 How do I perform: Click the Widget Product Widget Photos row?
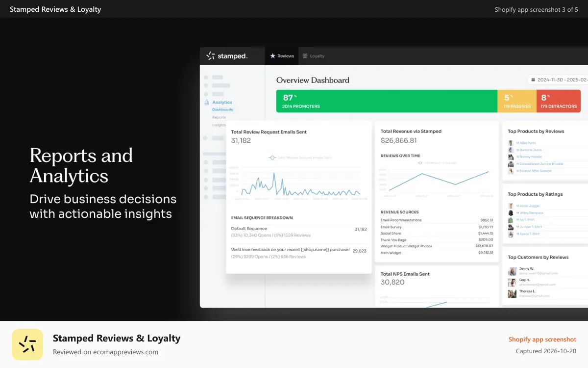tap(437, 246)
